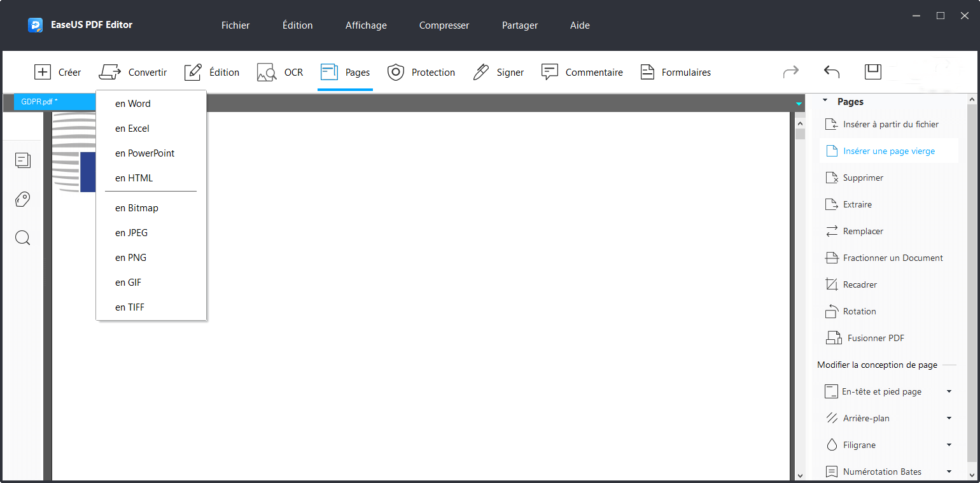Choose en Bitmap conversion option
Screen dimensions: 980x483
click(151, 208)
